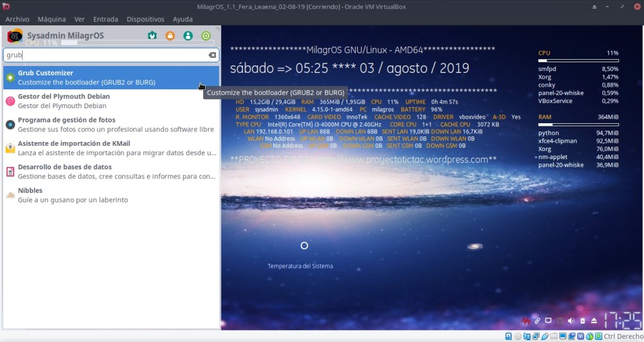This screenshot has height=342, width=644.
Task: Click the volume speaker tray icon
Action: (x=571, y=321)
